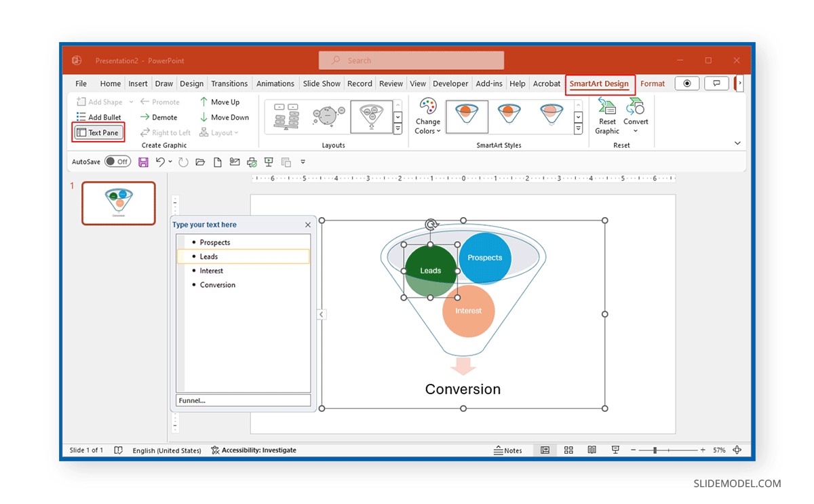Select the funnel SmartArt layout thumbnail
Screen dimensions: 814x504
click(372, 117)
